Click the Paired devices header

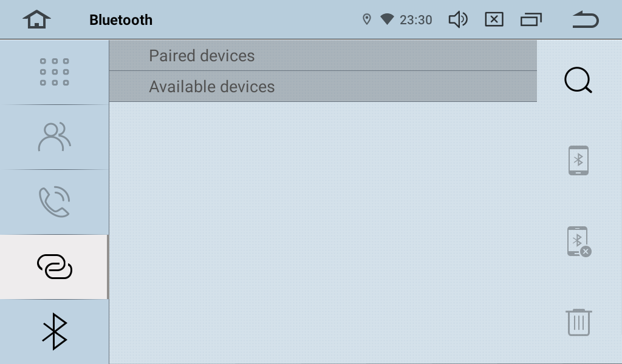click(202, 56)
